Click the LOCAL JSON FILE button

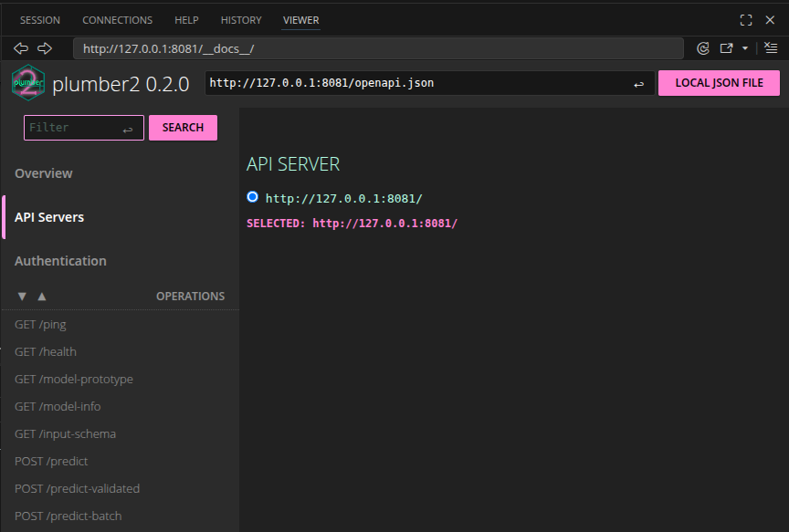click(719, 83)
